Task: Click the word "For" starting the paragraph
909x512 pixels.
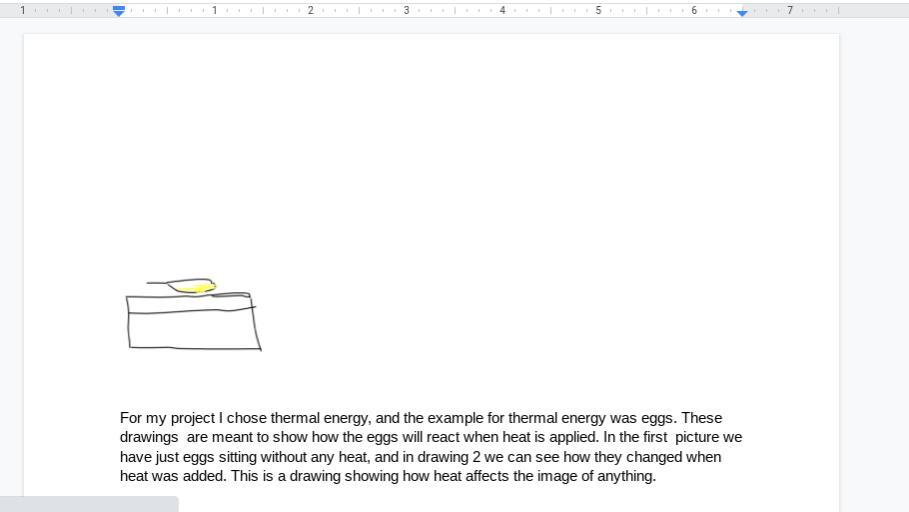Action: coord(130,418)
